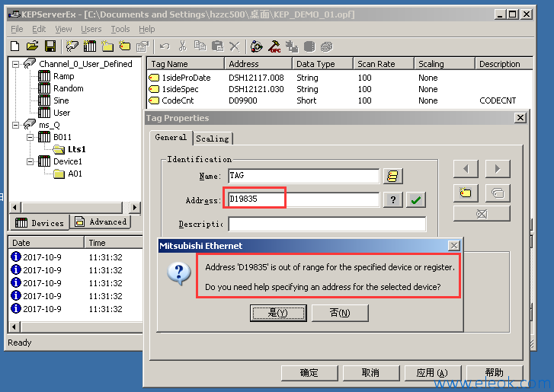Click the New Tag toolbar icon
This screenshot has height=392, width=554.
point(124,46)
